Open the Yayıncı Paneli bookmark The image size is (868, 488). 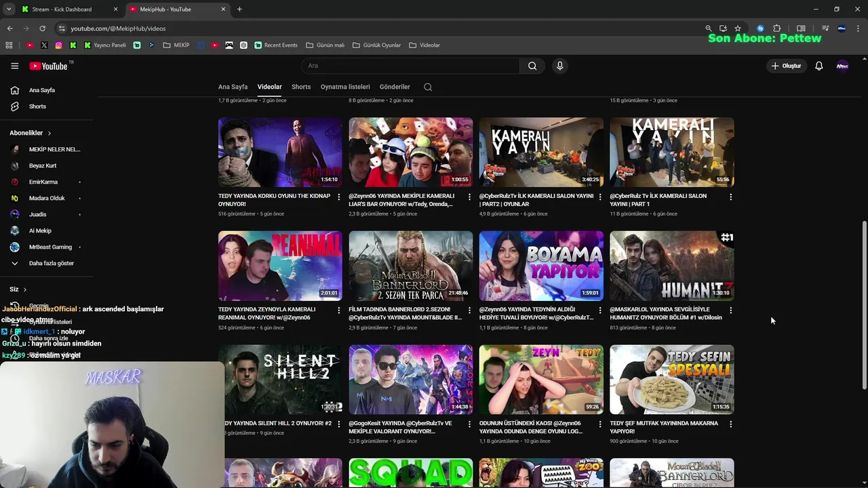pyautogui.click(x=105, y=45)
